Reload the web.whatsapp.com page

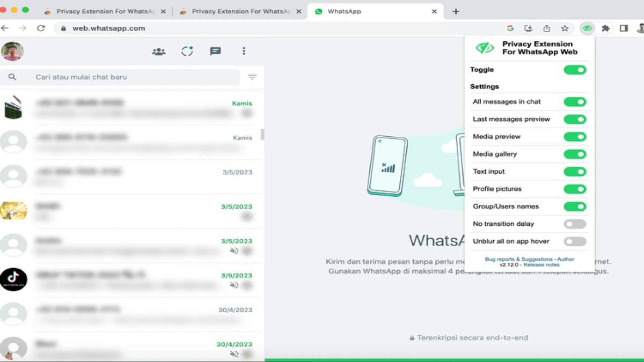tap(41, 28)
